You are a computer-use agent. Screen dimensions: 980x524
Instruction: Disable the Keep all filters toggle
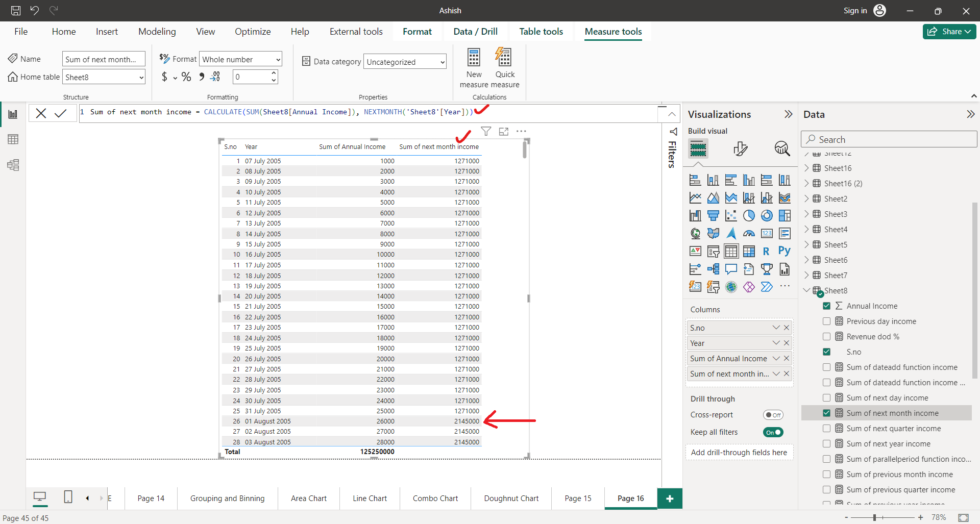tap(773, 432)
